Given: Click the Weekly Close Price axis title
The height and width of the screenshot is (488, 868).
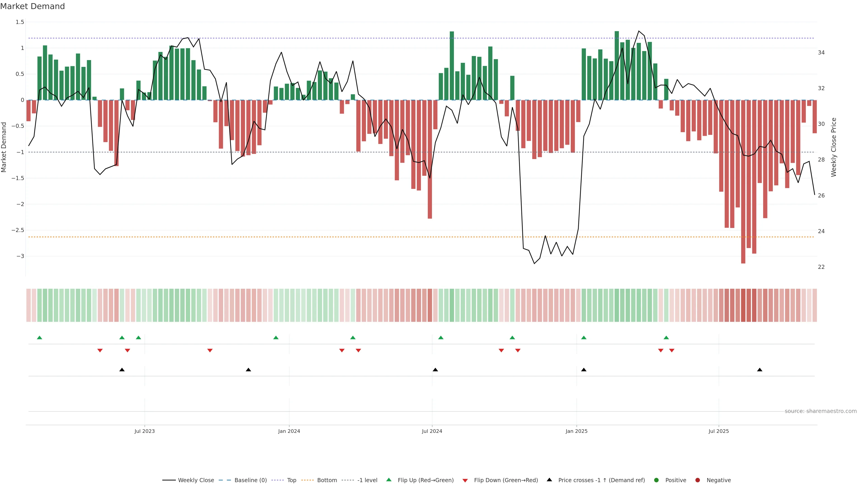Looking at the screenshot, I should [834, 147].
